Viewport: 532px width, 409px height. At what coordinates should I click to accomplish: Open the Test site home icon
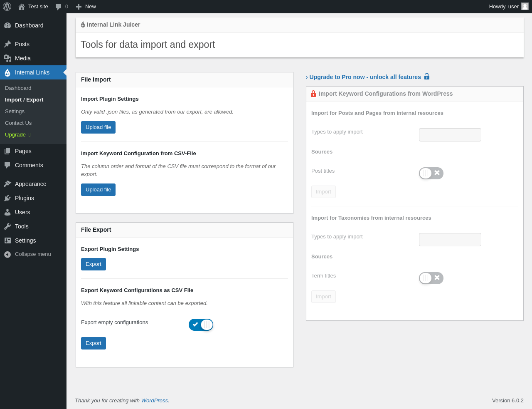22,7
